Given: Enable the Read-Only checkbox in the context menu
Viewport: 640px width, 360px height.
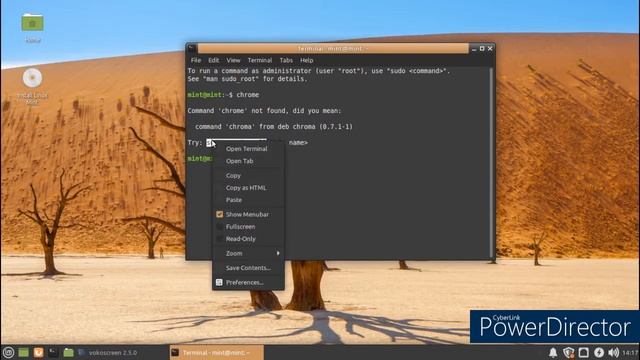Looking at the screenshot, I should [x=220, y=239].
